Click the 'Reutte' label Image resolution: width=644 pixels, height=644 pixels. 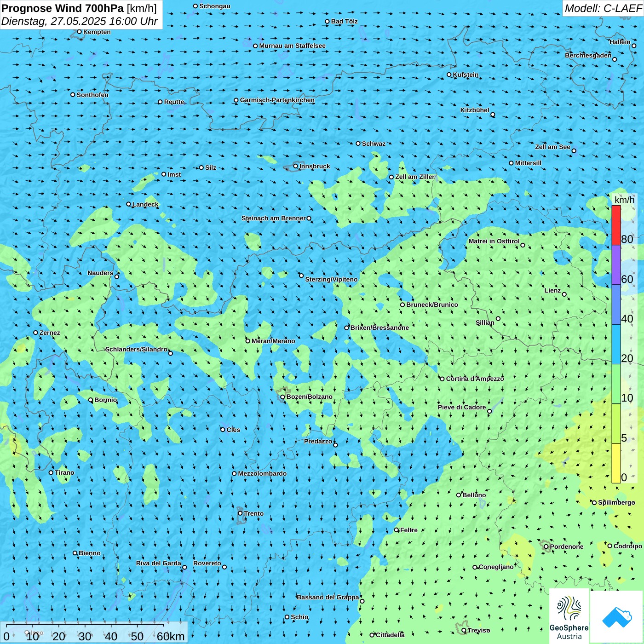pos(174,102)
